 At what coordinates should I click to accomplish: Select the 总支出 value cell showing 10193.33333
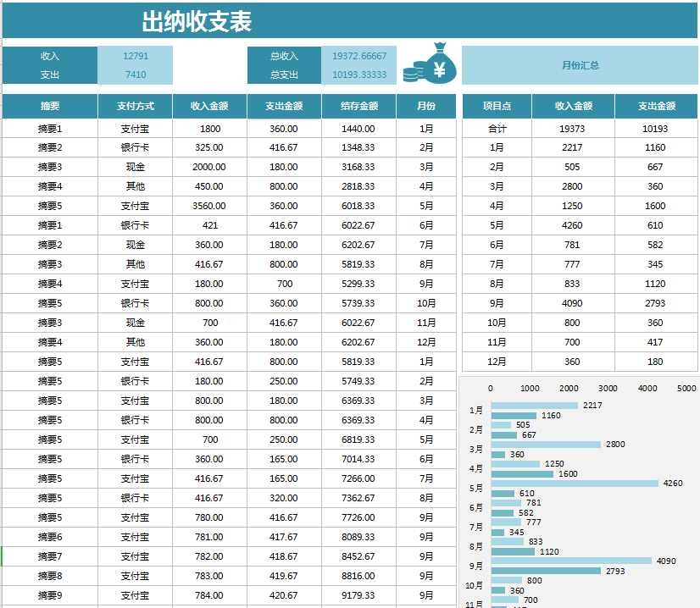[x=359, y=74]
